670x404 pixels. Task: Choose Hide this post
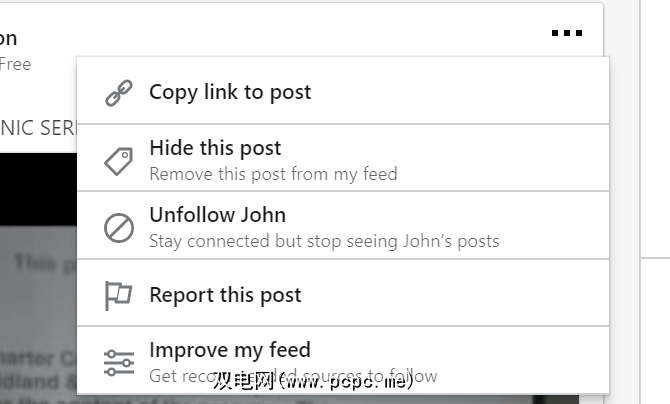tap(343, 158)
